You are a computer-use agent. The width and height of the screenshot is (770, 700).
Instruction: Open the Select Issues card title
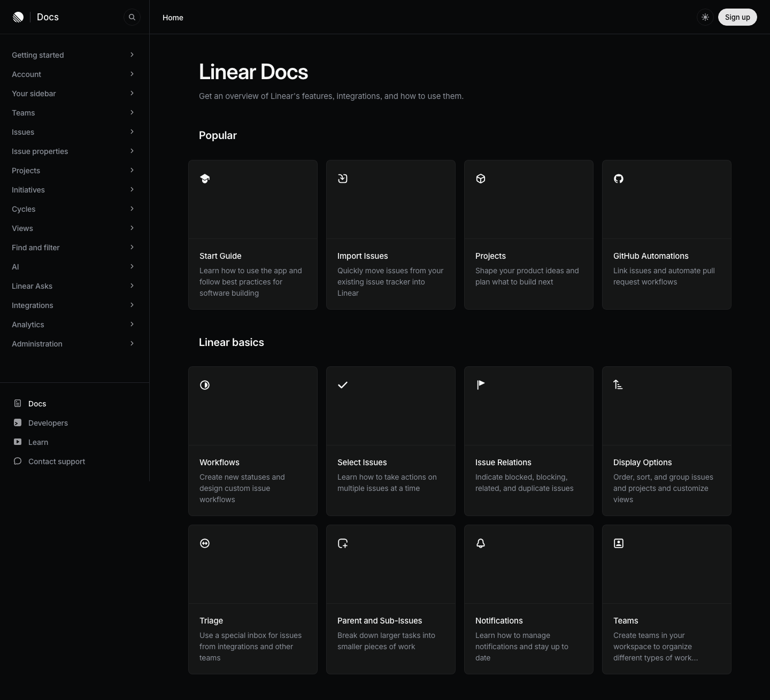coord(362,463)
